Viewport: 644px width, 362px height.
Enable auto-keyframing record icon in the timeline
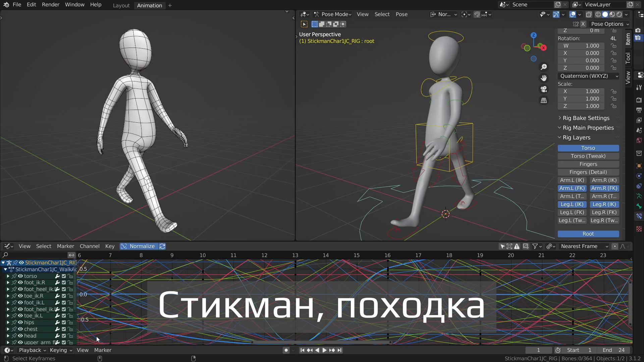click(x=285, y=350)
